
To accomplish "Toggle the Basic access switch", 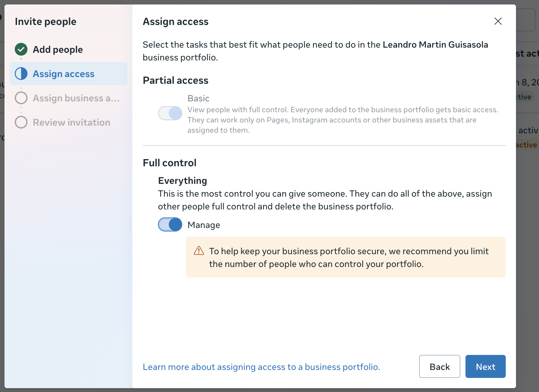I will (170, 113).
